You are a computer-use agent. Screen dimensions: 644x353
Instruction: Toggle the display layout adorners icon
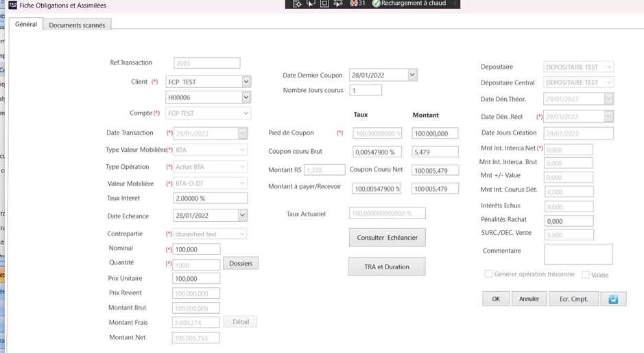324,3
